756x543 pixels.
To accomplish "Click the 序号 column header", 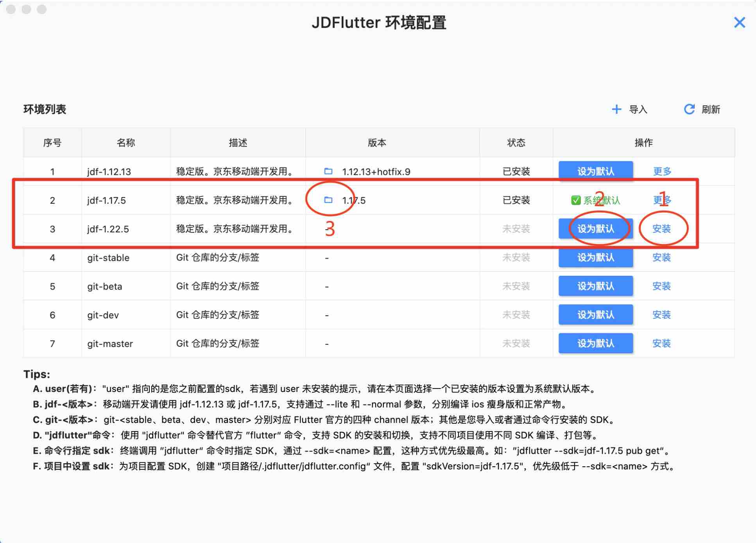I will [52, 142].
